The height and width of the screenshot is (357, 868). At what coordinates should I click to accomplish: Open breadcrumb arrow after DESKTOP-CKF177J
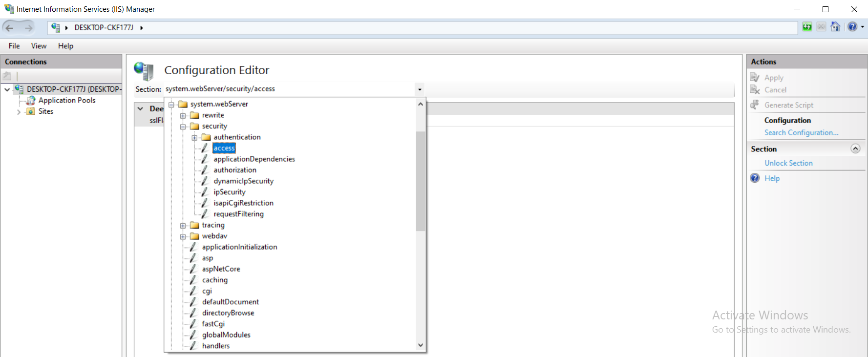coord(142,28)
